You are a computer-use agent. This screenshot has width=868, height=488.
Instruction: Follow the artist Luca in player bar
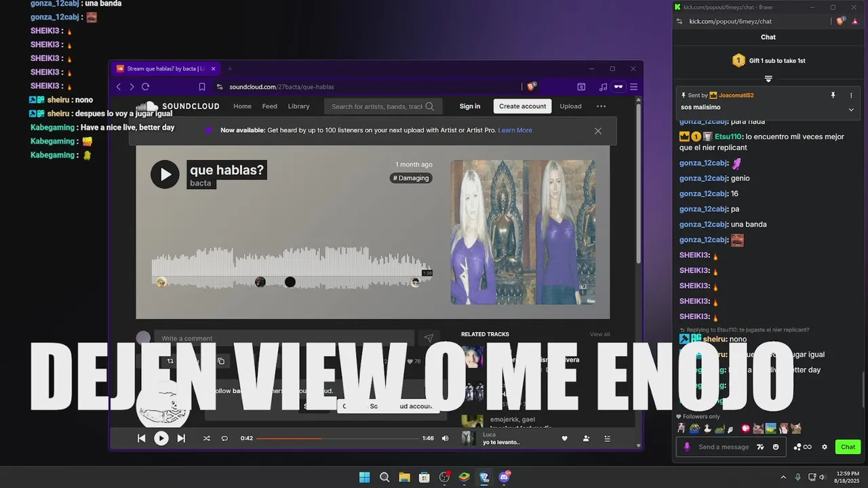pos(586,439)
